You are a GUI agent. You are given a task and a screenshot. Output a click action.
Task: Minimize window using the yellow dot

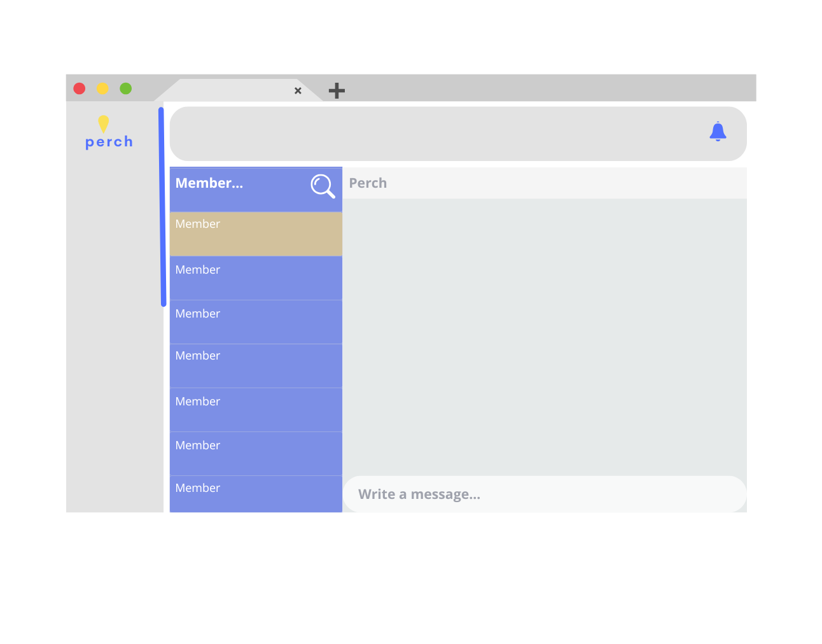point(102,88)
